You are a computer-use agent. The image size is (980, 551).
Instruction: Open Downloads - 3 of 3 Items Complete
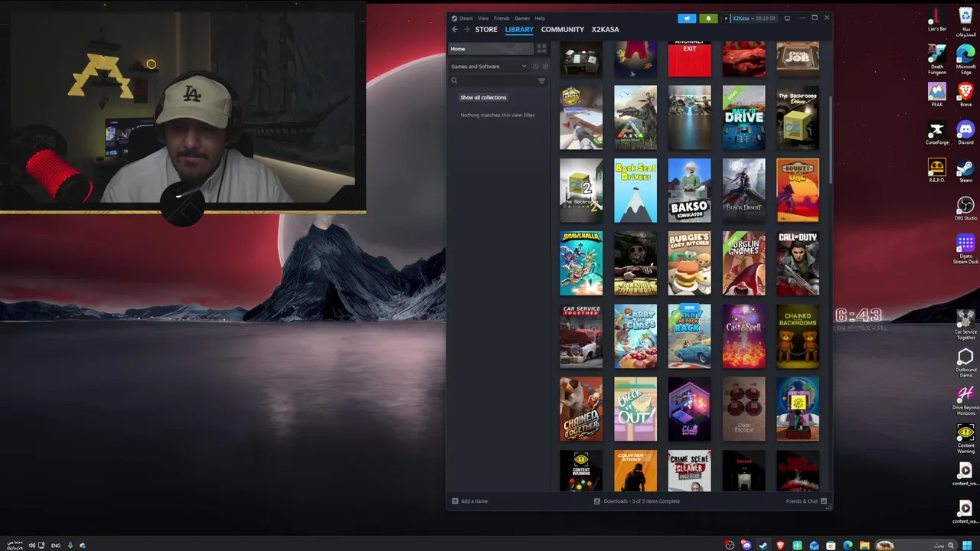coord(642,501)
